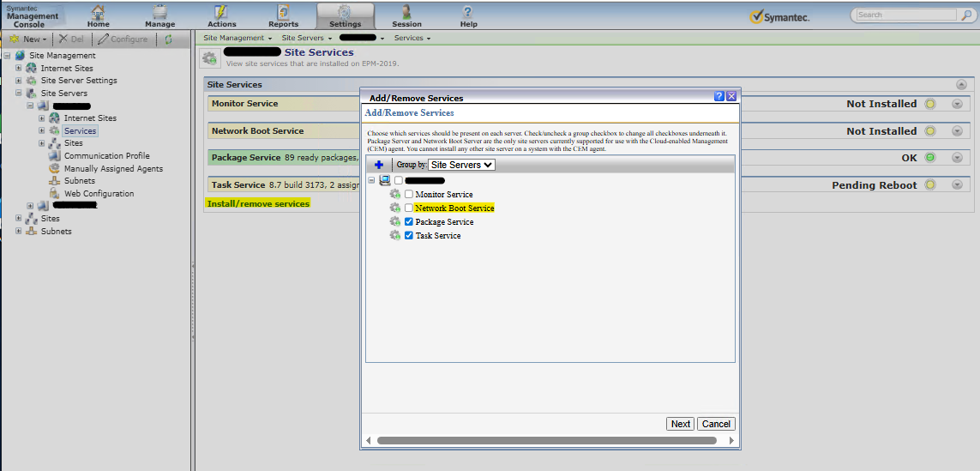980x471 pixels.
Task: Click the Site Services page header icon
Action: 210,58
